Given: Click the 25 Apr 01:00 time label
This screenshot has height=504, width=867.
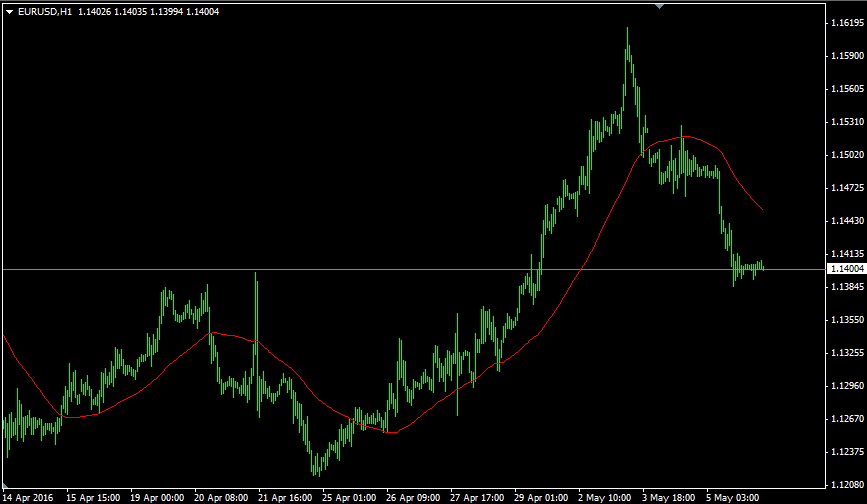Looking at the screenshot, I should coord(349,497).
